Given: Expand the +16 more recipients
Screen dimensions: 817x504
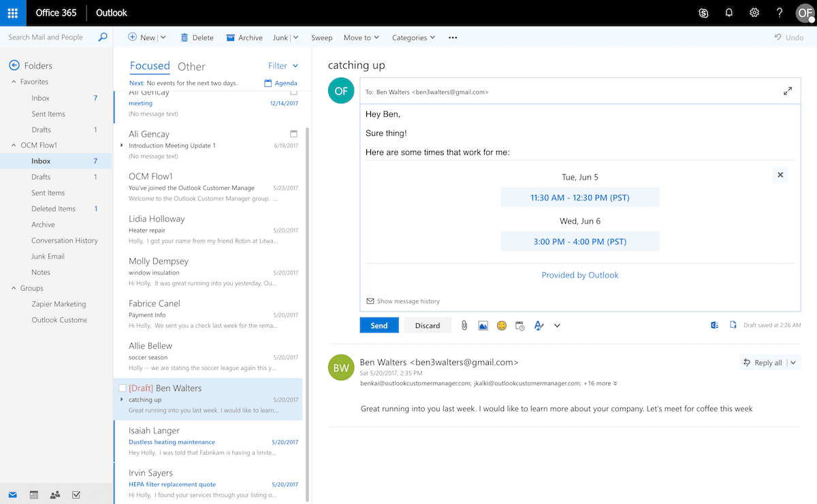Looking at the screenshot, I should 600,383.
